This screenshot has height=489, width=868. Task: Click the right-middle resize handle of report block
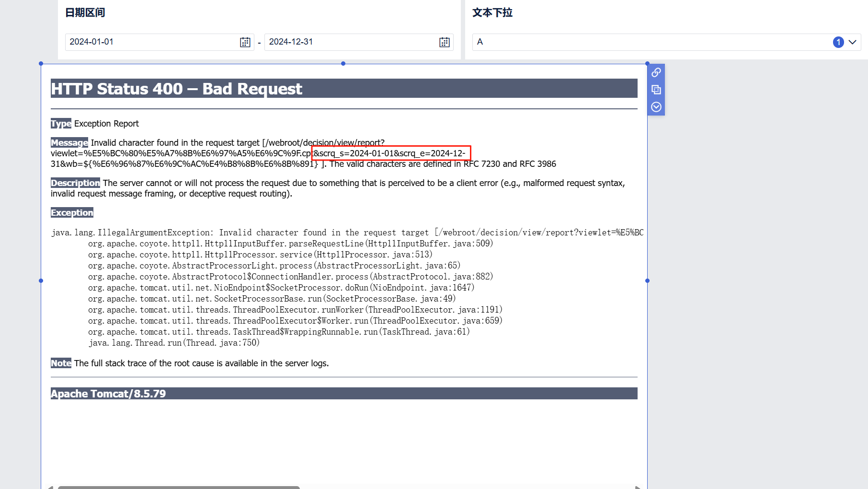[x=647, y=280]
